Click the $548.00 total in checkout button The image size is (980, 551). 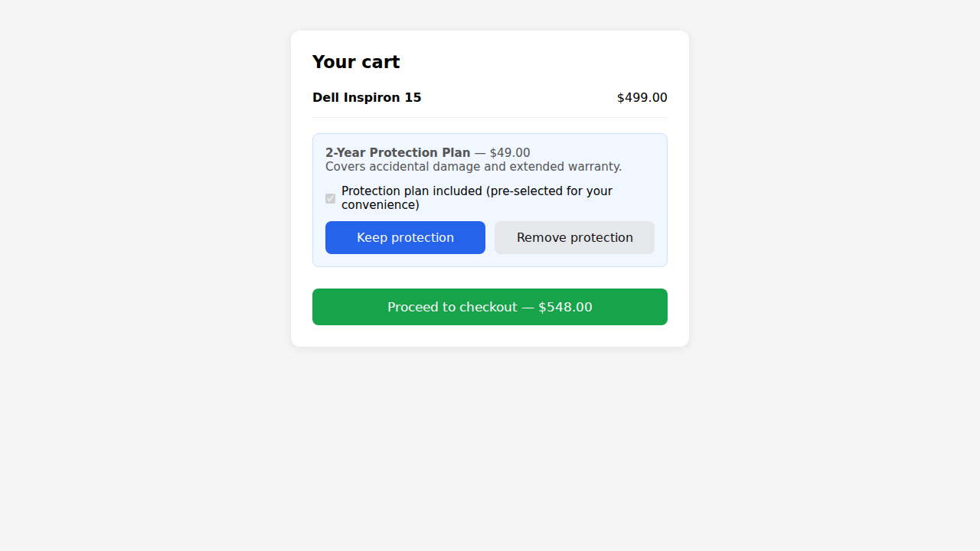565,307
